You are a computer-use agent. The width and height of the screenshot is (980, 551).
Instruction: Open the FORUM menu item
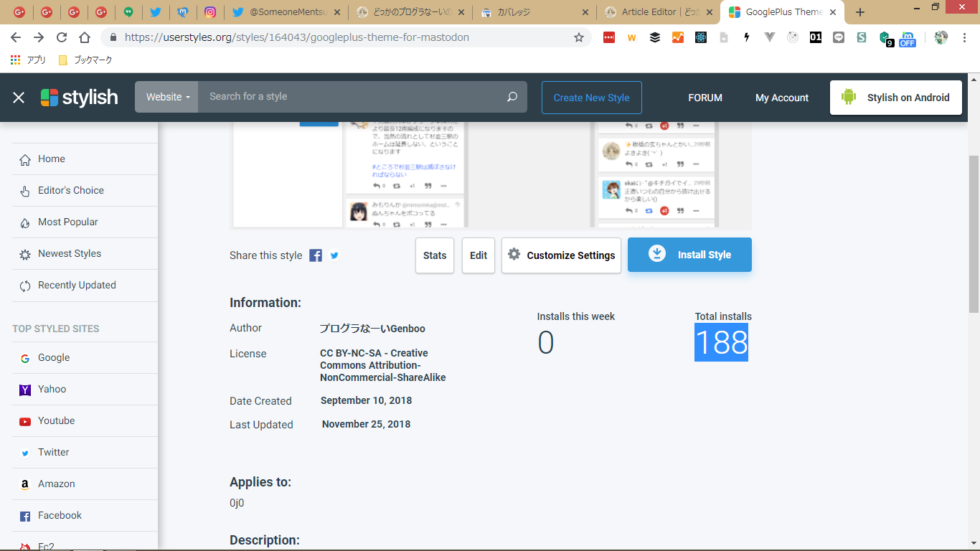tap(705, 98)
